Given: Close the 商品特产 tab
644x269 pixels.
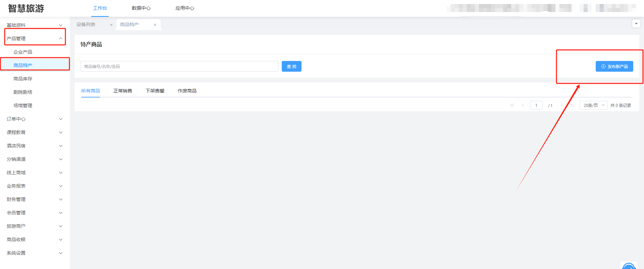Looking at the screenshot, I should click(x=155, y=25).
